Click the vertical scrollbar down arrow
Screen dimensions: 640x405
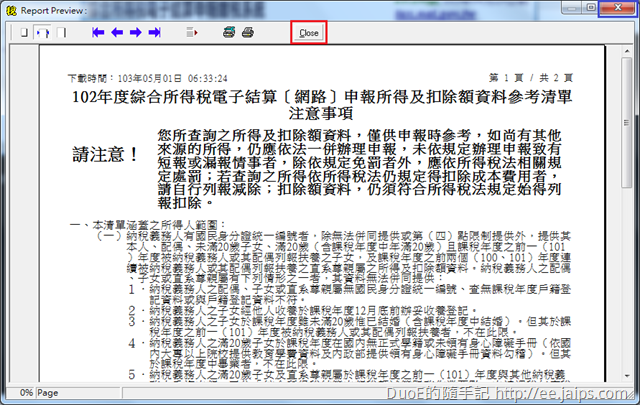click(627, 376)
